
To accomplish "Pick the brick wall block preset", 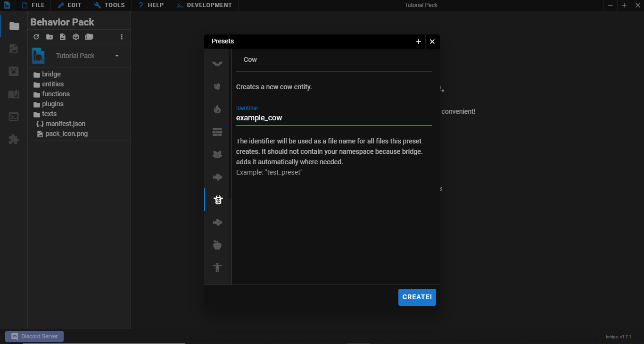I will coord(217,132).
